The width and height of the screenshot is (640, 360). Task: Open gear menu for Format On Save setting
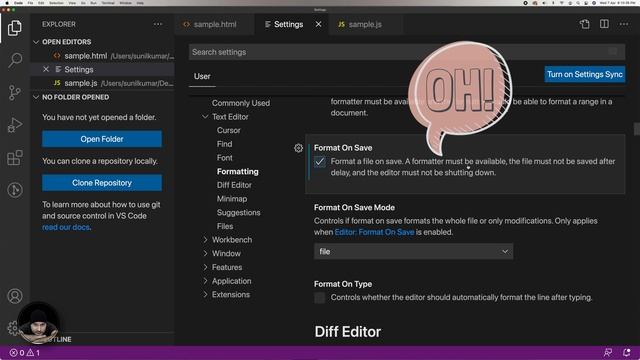coord(298,148)
